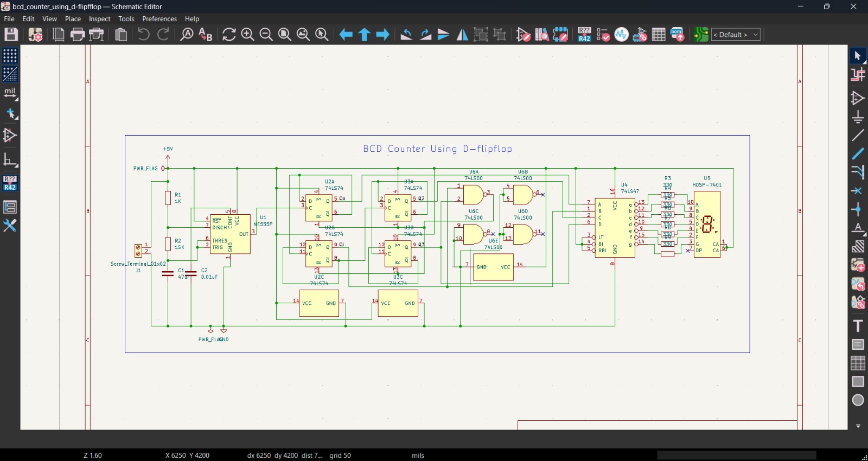Click the Plot icon beside Print

(x=97, y=35)
